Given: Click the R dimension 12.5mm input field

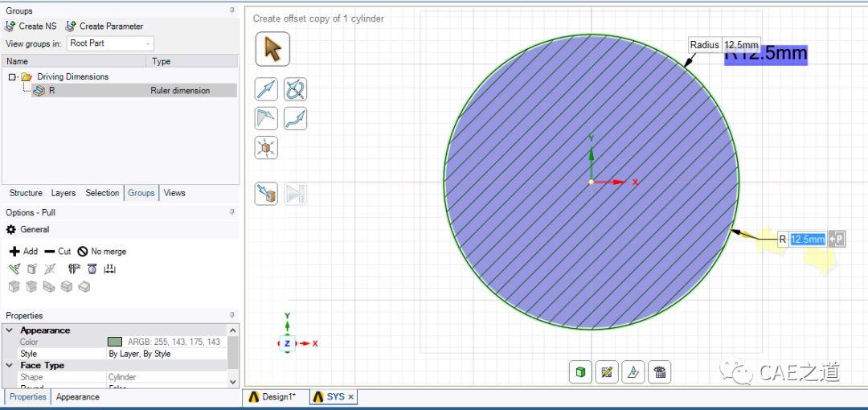Looking at the screenshot, I should [808, 240].
